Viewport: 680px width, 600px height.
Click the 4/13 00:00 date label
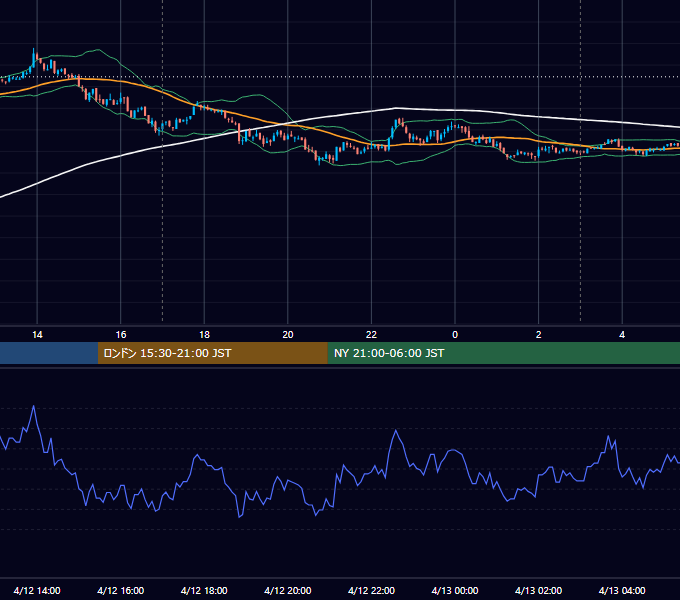[x=455, y=590]
